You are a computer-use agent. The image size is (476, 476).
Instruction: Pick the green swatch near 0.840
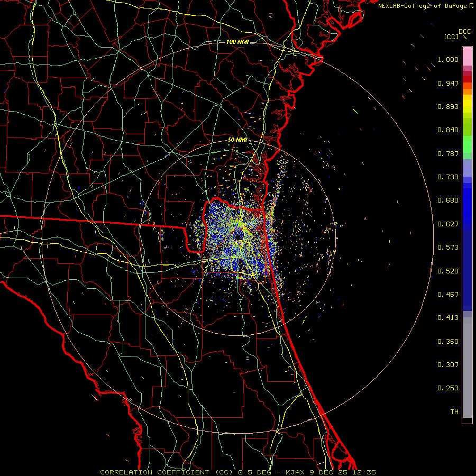click(x=467, y=127)
